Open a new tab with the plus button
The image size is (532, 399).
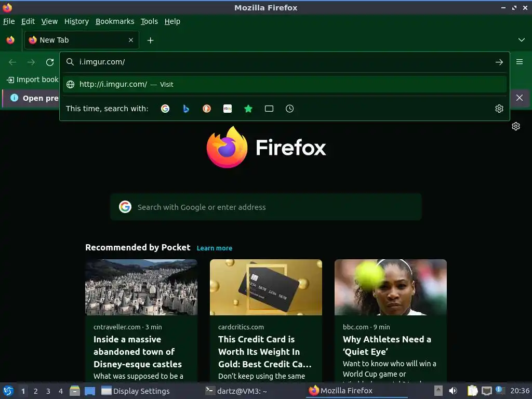(150, 41)
